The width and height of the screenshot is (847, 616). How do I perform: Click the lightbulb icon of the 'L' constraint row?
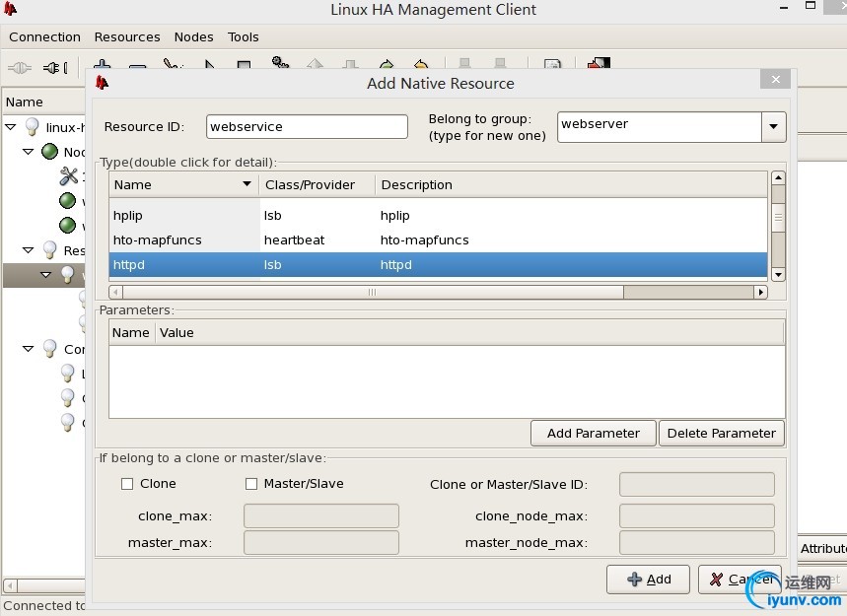point(67,374)
